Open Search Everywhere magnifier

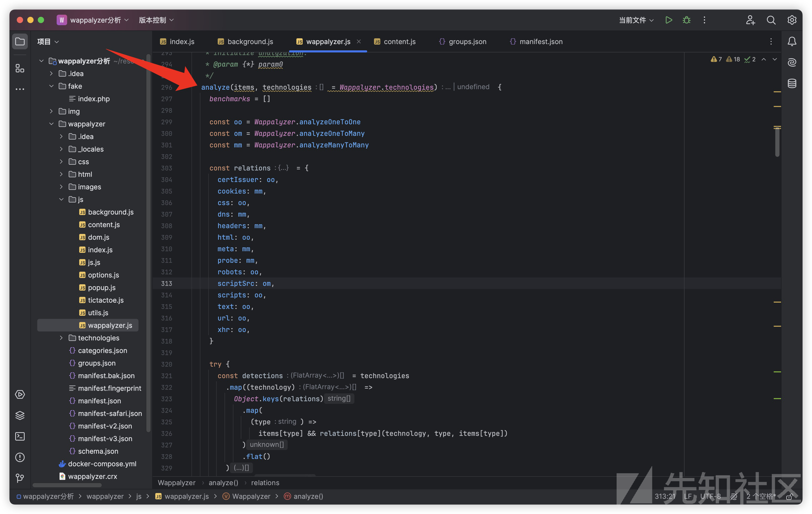pos(771,20)
